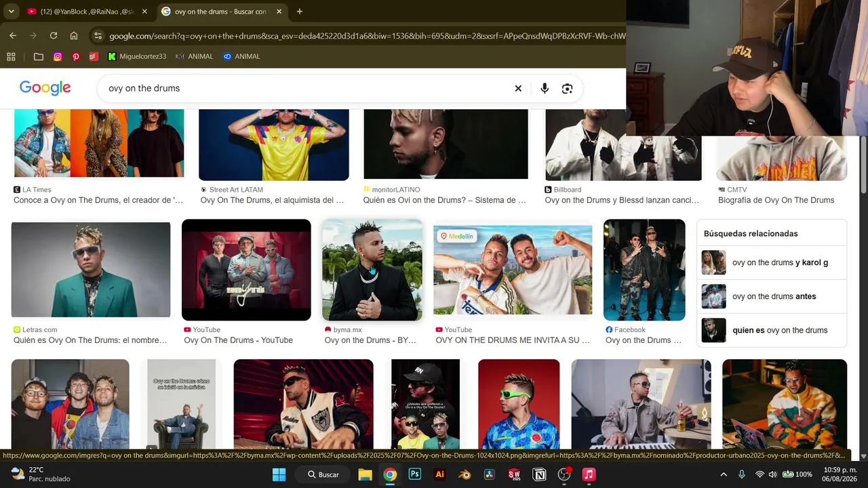This screenshot has width=868, height=488.
Task: Launch Illustrator from the taskbar
Action: (x=439, y=474)
